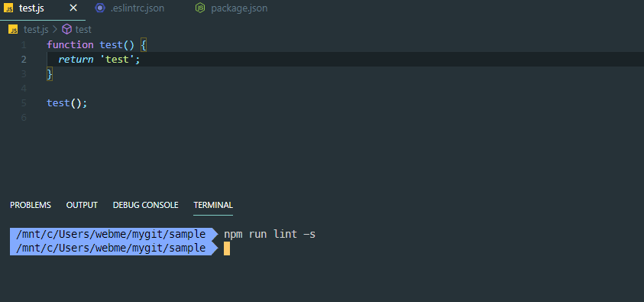The height and width of the screenshot is (302, 644).
Task: Click the test symbol cube icon in breadcrumb
Action: [x=66, y=29]
